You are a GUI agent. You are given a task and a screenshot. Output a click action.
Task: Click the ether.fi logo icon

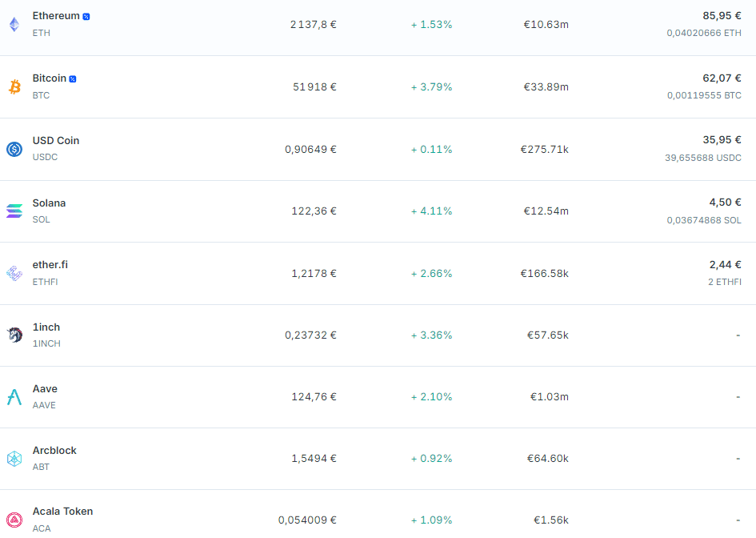tap(14, 273)
